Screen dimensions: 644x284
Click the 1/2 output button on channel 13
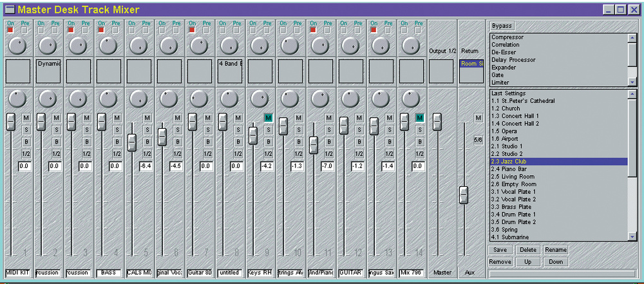389,154
